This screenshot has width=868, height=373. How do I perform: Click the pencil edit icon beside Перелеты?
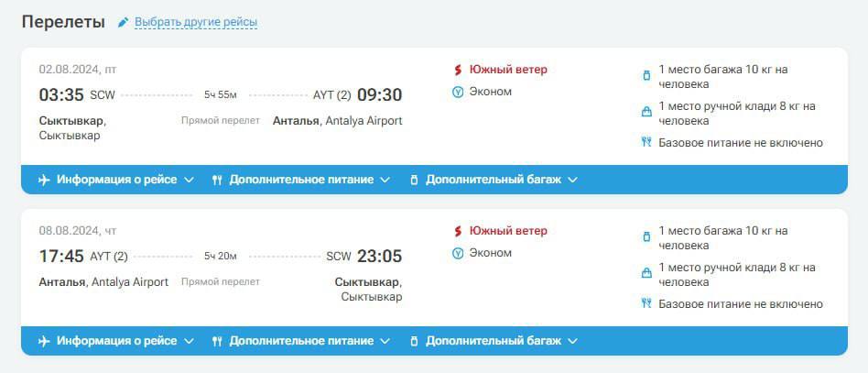(124, 22)
